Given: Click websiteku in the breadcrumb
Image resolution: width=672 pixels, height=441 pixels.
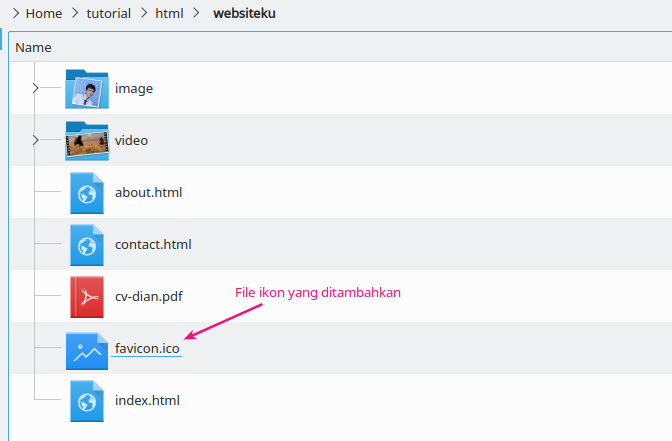Looking at the screenshot, I should point(244,14).
